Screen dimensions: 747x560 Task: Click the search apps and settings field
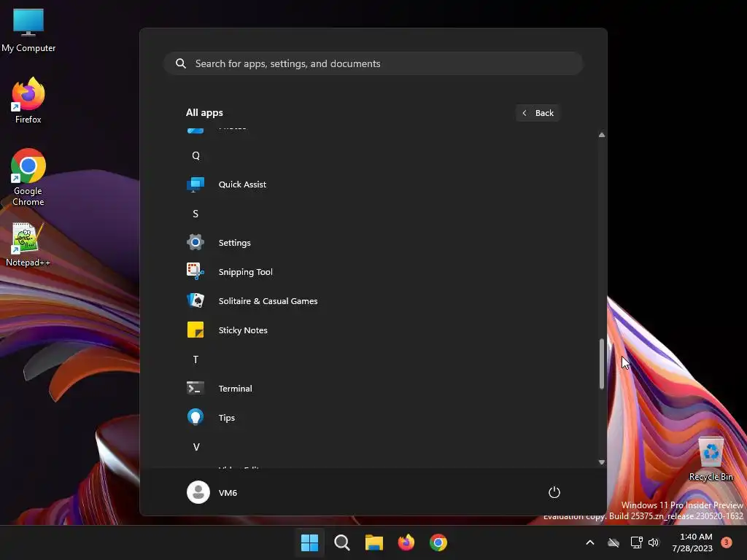pos(373,63)
